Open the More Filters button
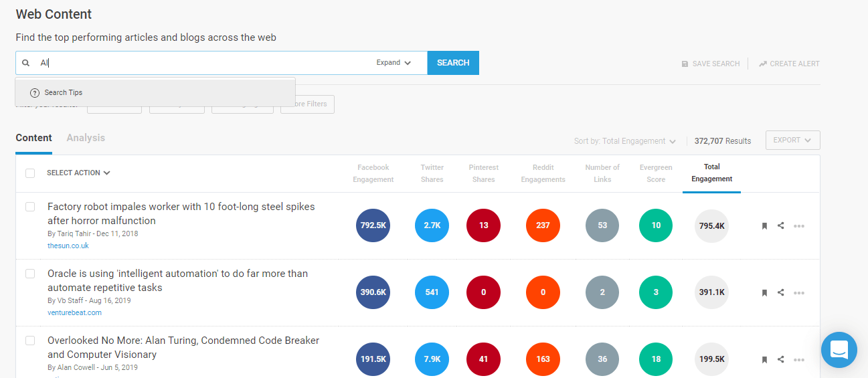This screenshot has height=378, width=868. (307, 104)
